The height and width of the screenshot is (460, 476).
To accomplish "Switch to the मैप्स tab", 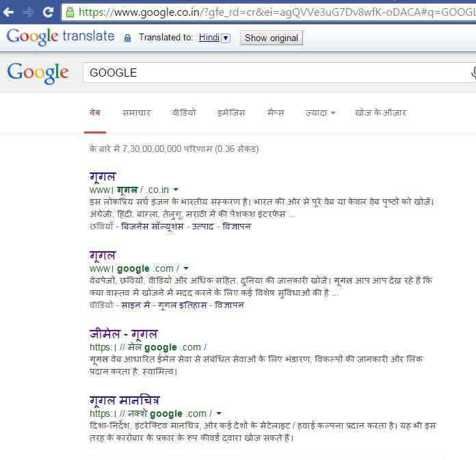I will coord(276,113).
